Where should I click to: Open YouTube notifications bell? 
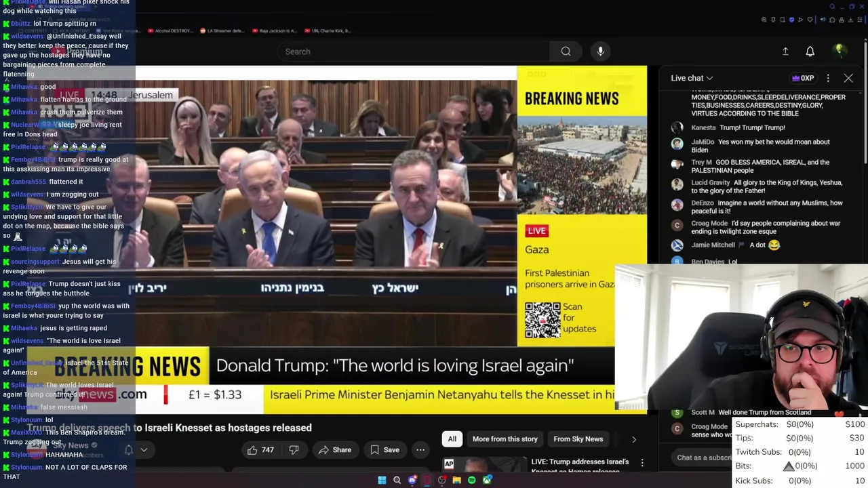point(810,52)
